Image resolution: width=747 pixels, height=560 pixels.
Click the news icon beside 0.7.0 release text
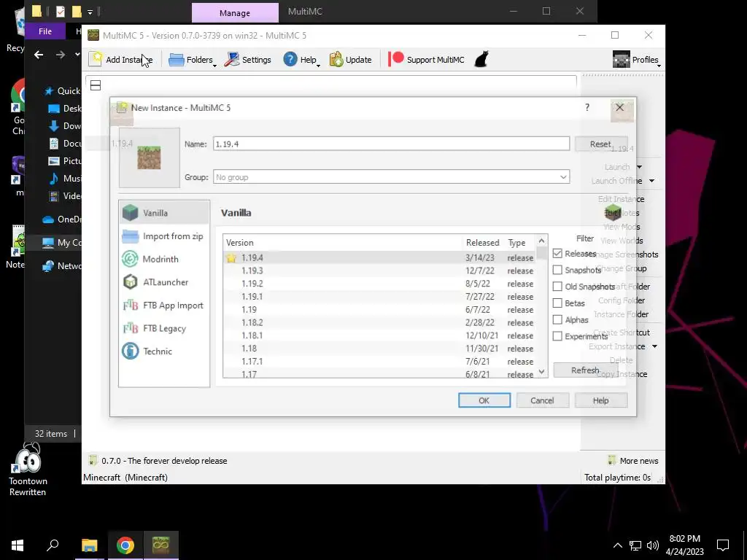point(93,461)
